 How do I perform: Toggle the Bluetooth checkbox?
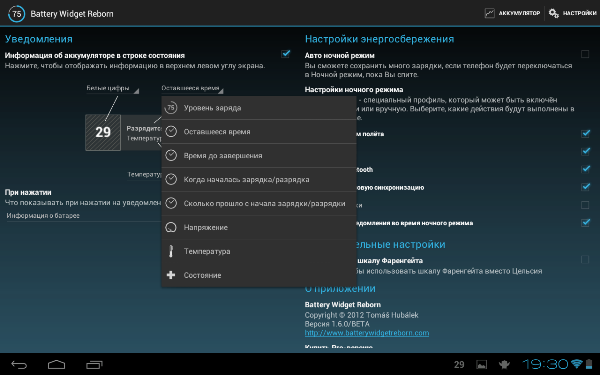585,169
